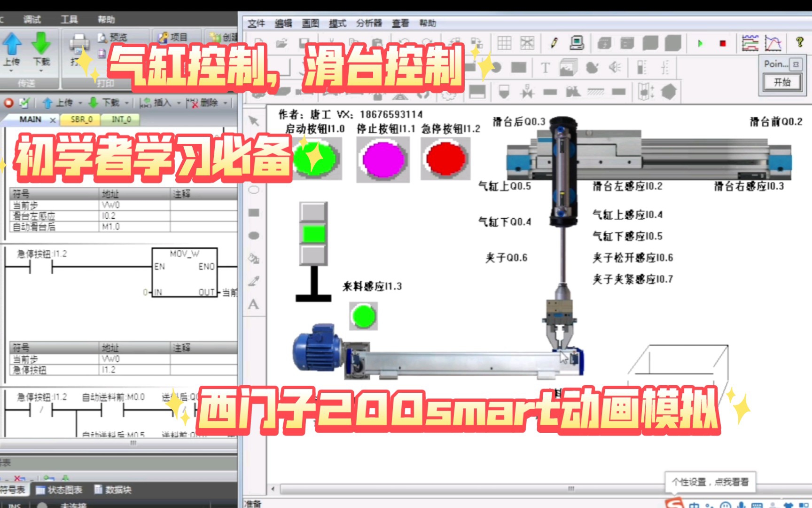Select the text T tool icon
This screenshot has height=508, width=812.
(x=545, y=68)
